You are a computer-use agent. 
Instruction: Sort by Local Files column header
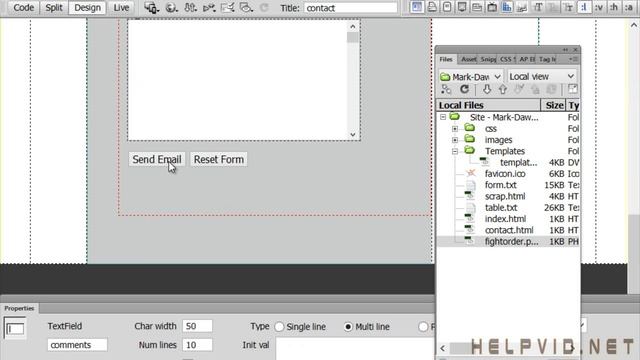(488, 105)
